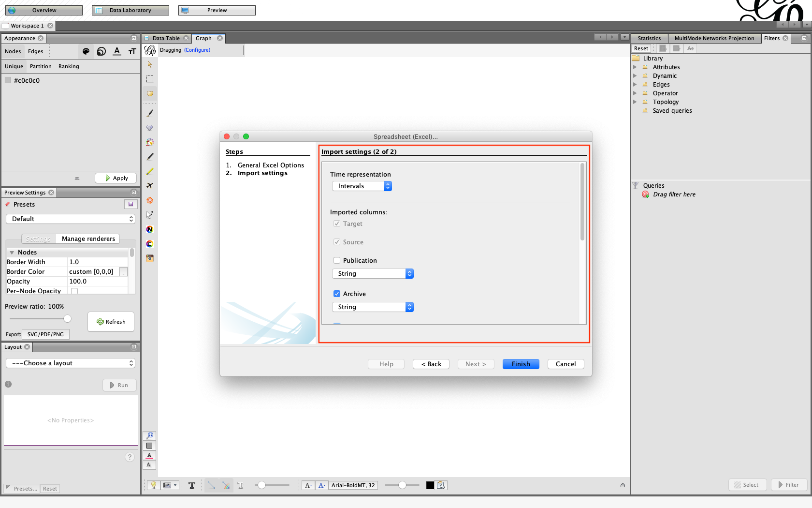This screenshot has width=812, height=508.
Task: Toggle the Per-Node Opacity checkbox
Action: 74,291
